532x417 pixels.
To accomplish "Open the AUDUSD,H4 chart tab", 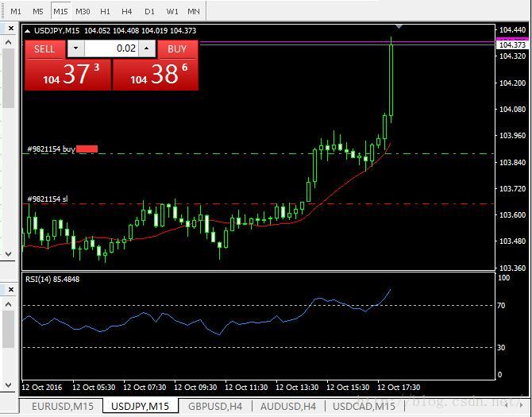I will (288, 406).
